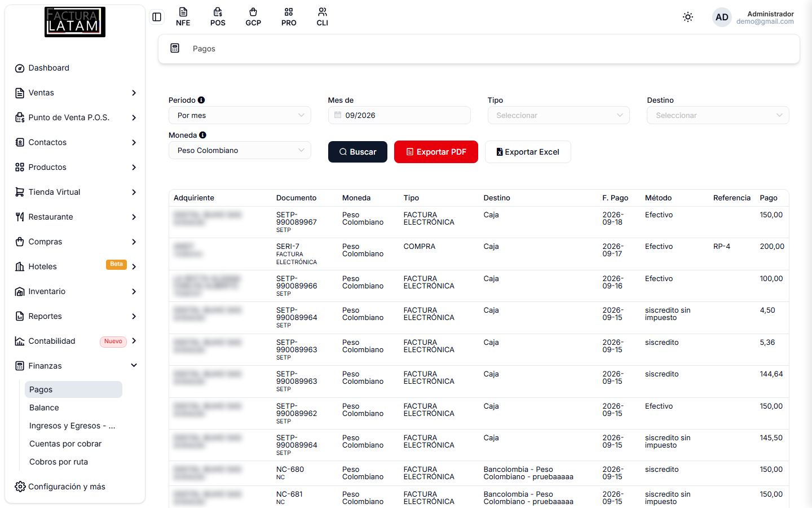This screenshot has width=812, height=508.
Task: Open the POS shortcut icon
Action: (218, 17)
